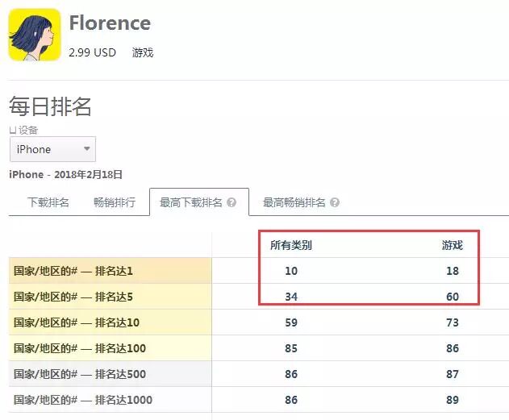Click help icon beside 最高畅销排名
This screenshot has height=420, width=509.
tap(335, 202)
